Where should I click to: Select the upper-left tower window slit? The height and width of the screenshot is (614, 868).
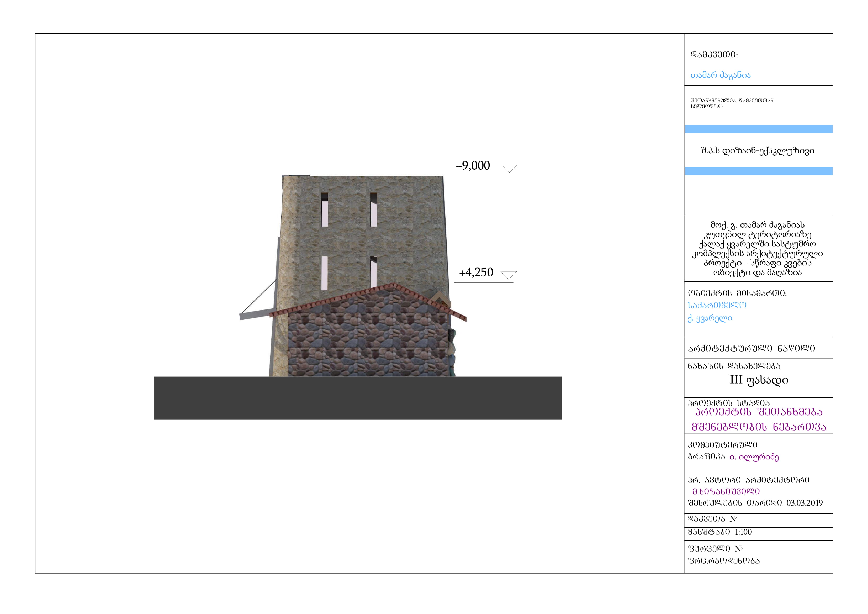pos(324,210)
